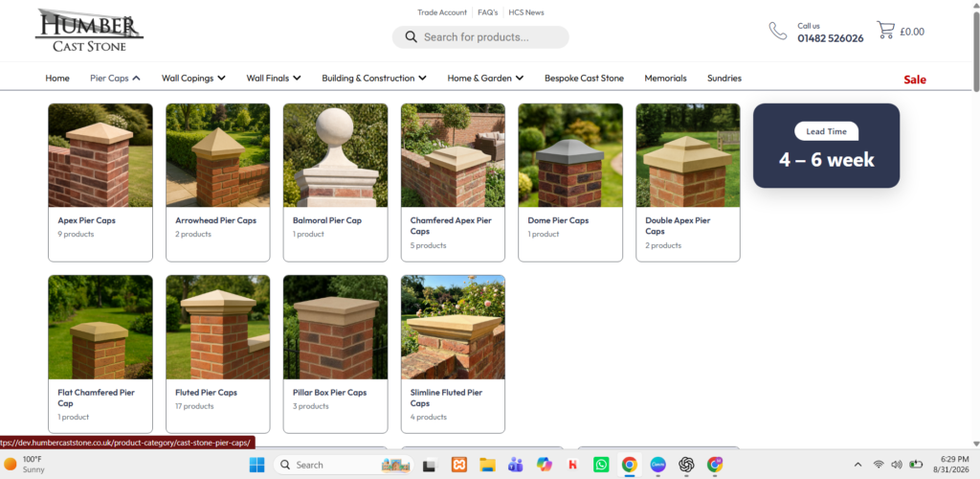This screenshot has width=980, height=479.
Task: Collapse the Pier Caps menu chevron
Action: tap(136, 79)
